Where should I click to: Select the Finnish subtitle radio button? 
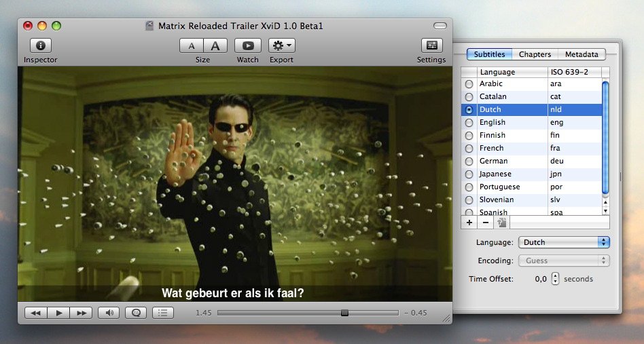click(x=469, y=135)
